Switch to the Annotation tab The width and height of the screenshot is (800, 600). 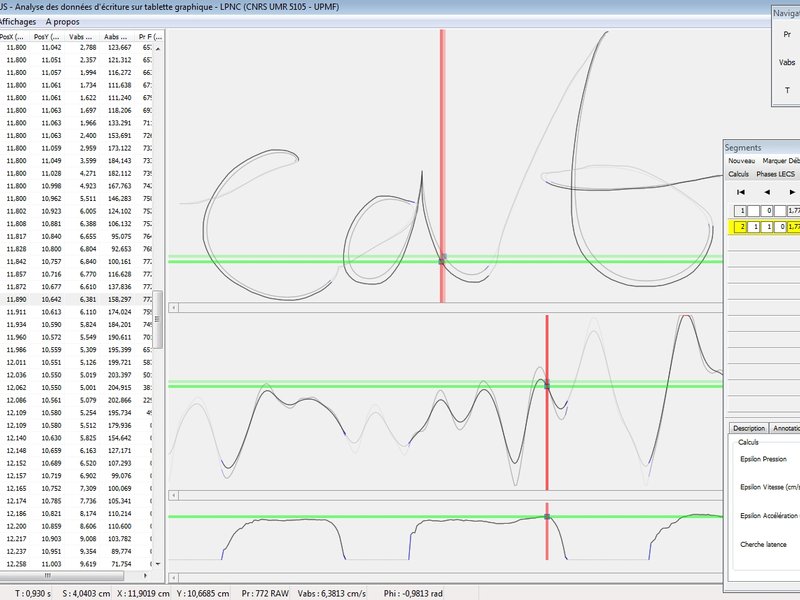pyautogui.click(x=785, y=428)
